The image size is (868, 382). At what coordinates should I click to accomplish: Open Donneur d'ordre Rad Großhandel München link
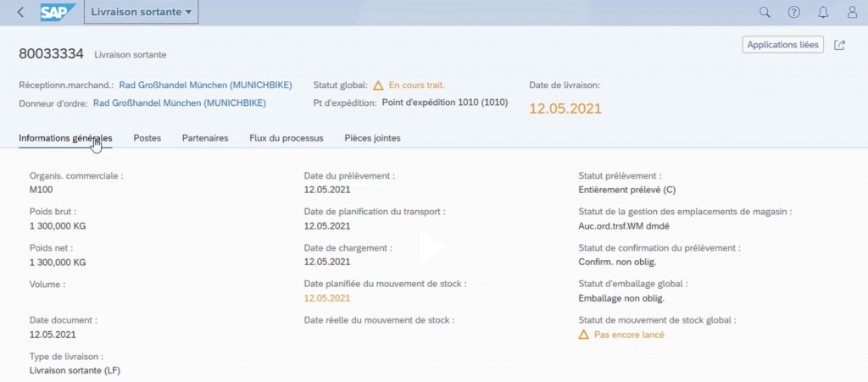pyautogui.click(x=179, y=103)
